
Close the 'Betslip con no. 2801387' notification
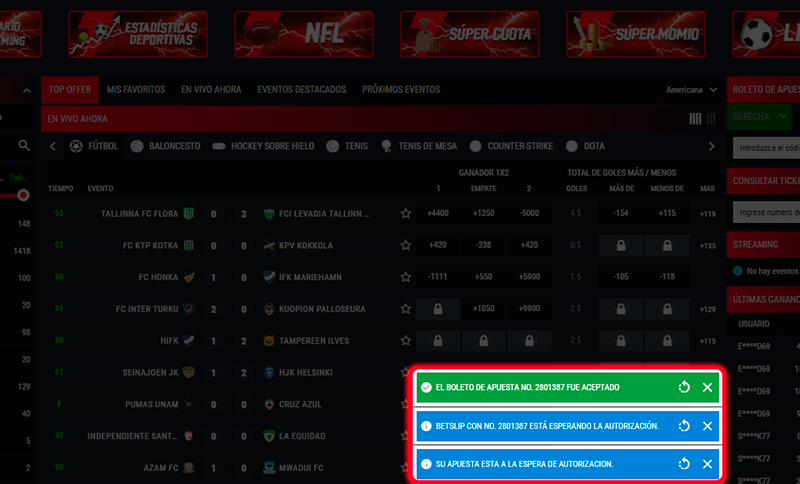point(707,426)
